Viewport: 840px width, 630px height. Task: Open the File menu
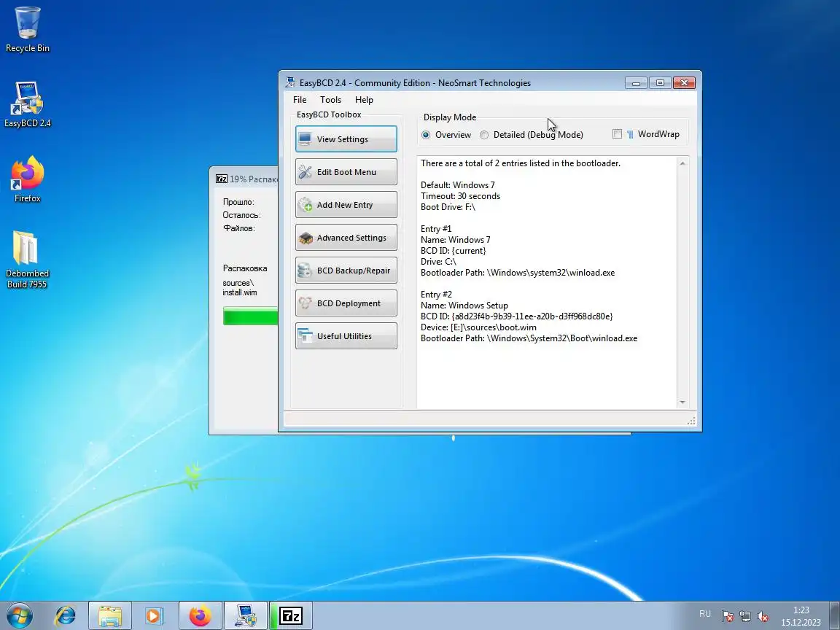(300, 100)
